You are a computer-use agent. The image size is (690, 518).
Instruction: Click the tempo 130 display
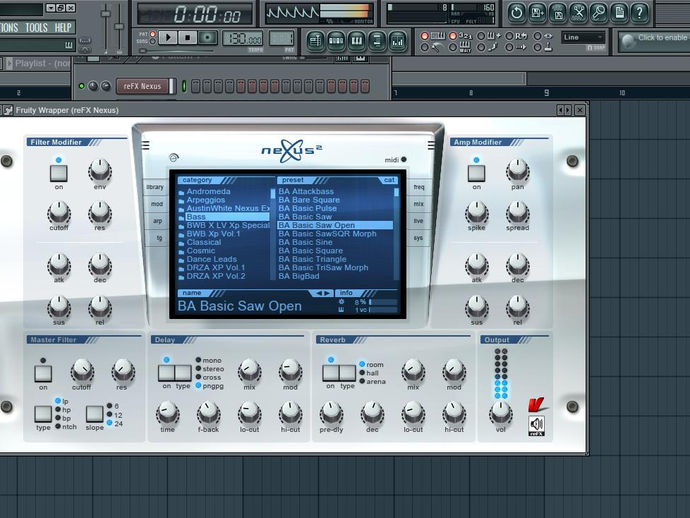pos(242,39)
